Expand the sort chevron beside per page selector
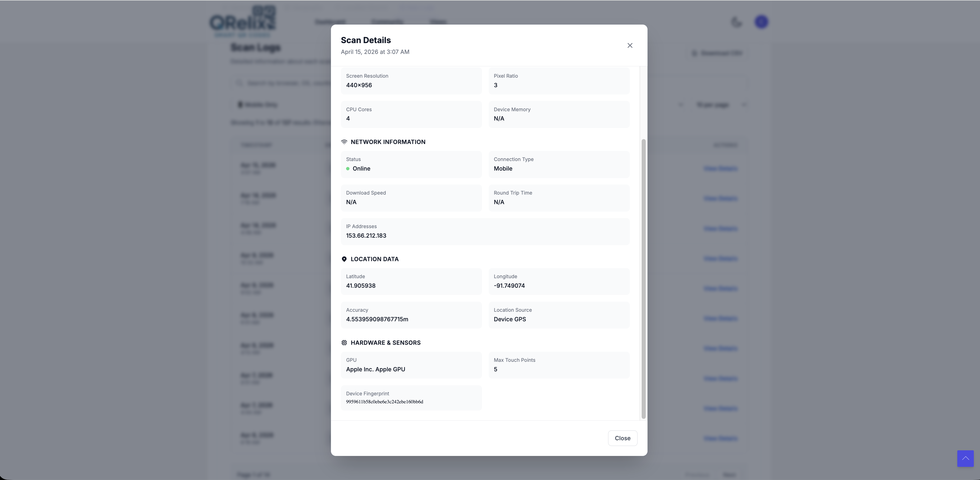Image resolution: width=980 pixels, height=480 pixels. point(745,105)
